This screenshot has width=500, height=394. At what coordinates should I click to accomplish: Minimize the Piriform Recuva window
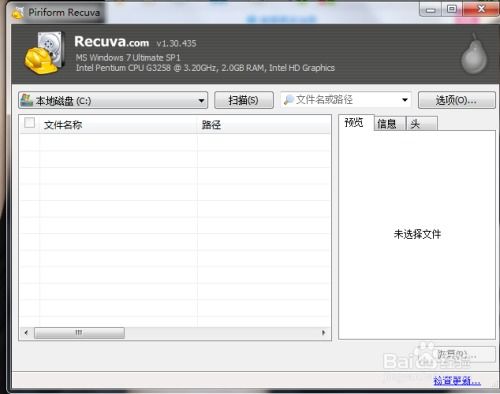coord(430,9)
